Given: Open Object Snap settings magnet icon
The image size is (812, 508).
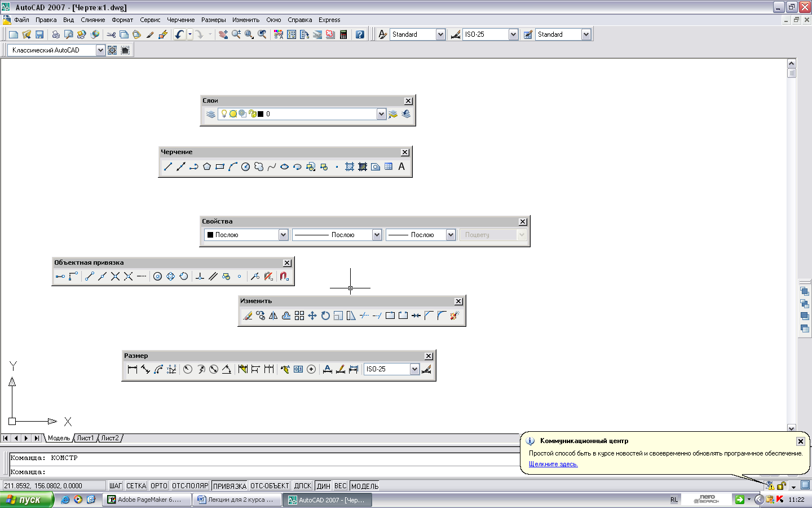Looking at the screenshot, I should (284, 276).
